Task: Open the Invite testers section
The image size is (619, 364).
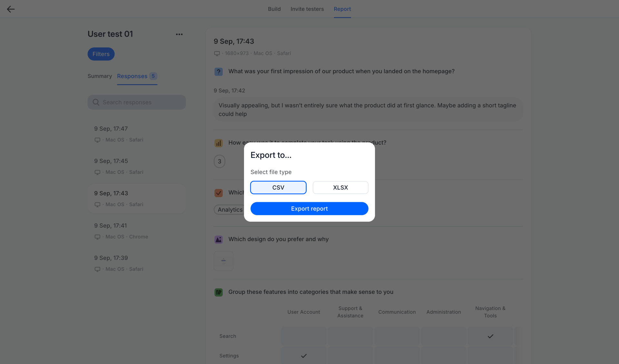Action: pyautogui.click(x=307, y=9)
